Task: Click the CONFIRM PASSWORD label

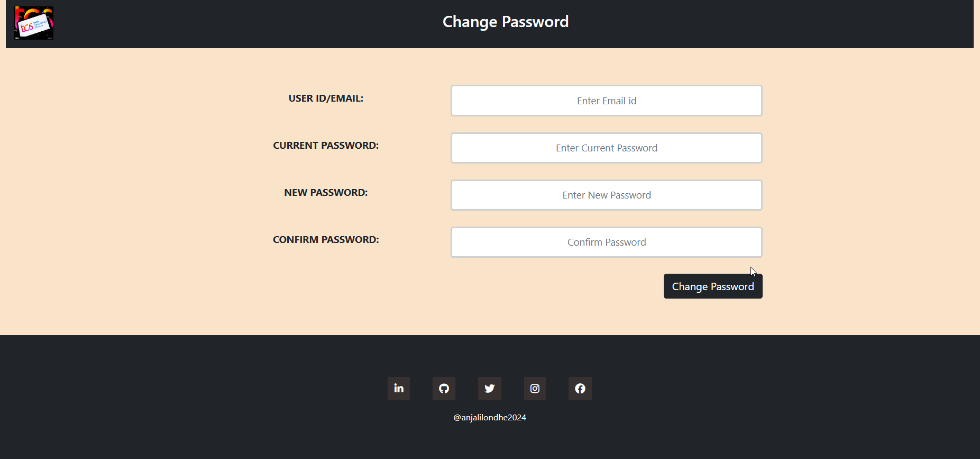Action: pos(326,240)
